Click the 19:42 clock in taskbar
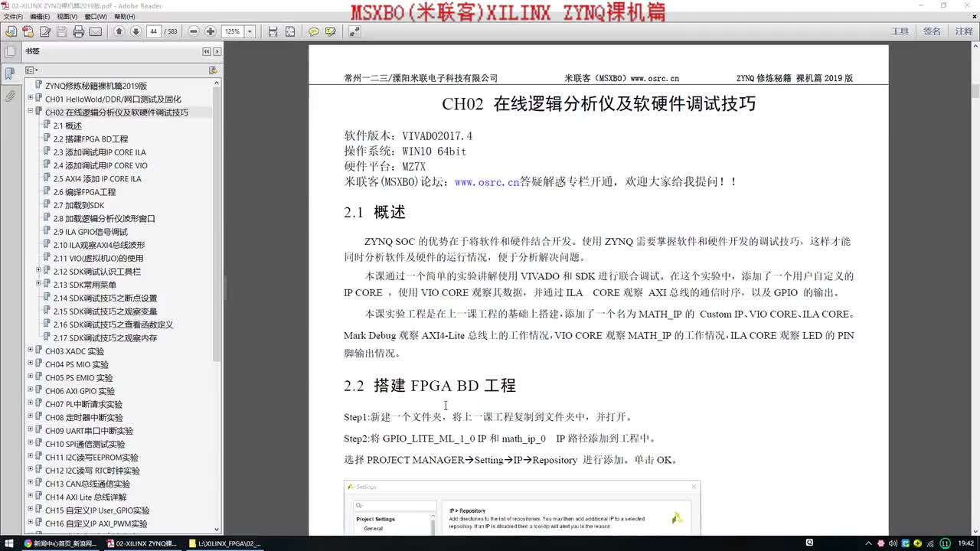The width and height of the screenshot is (980, 551). click(965, 543)
